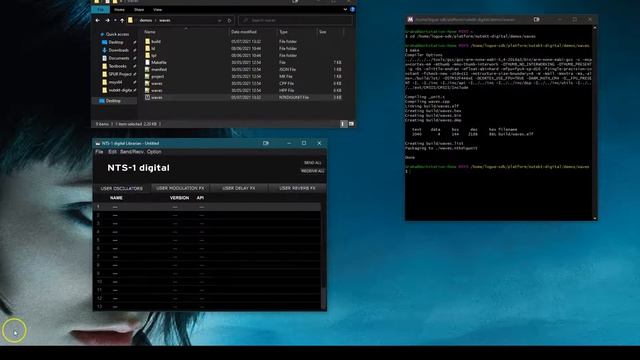Select the ld folder icon
This screenshot has width=640, height=360.
(147, 49)
